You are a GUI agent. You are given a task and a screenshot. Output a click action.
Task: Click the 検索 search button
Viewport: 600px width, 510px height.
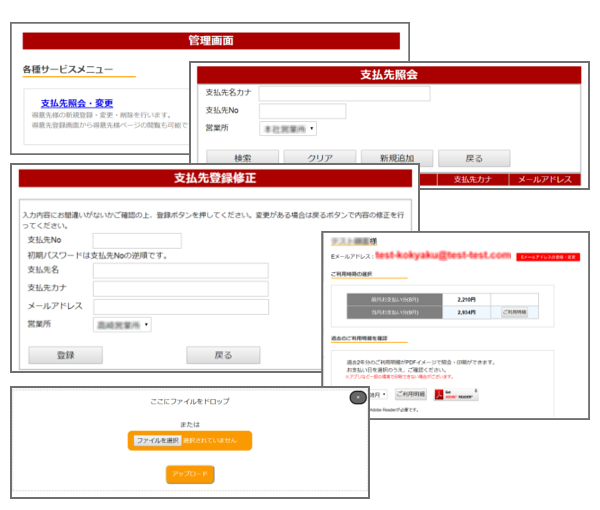pos(242,158)
